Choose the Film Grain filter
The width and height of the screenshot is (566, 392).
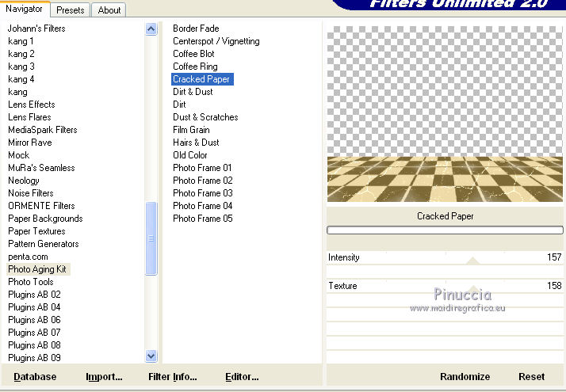click(x=191, y=129)
